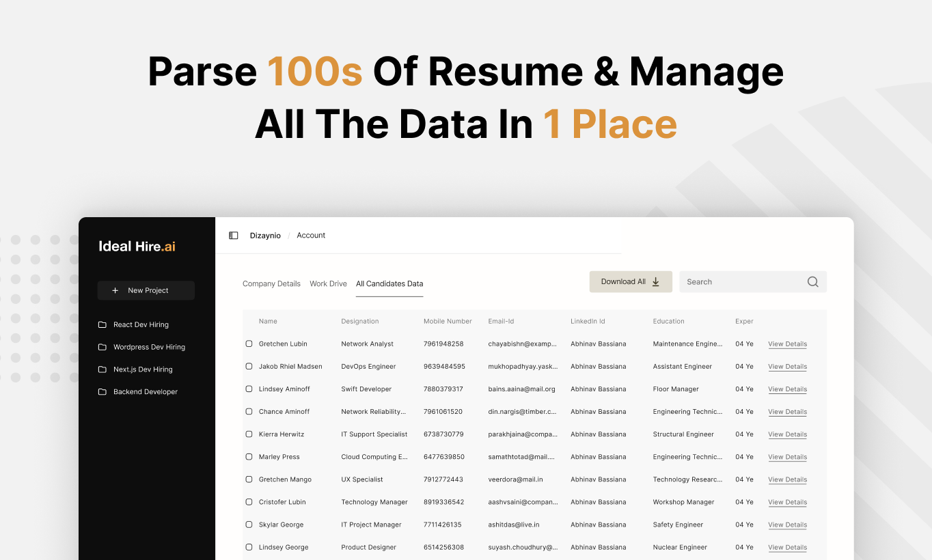Image resolution: width=932 pixels, height=560 pixels.
Task: Click the search magnifier icon
Action: tap(812, 282)
